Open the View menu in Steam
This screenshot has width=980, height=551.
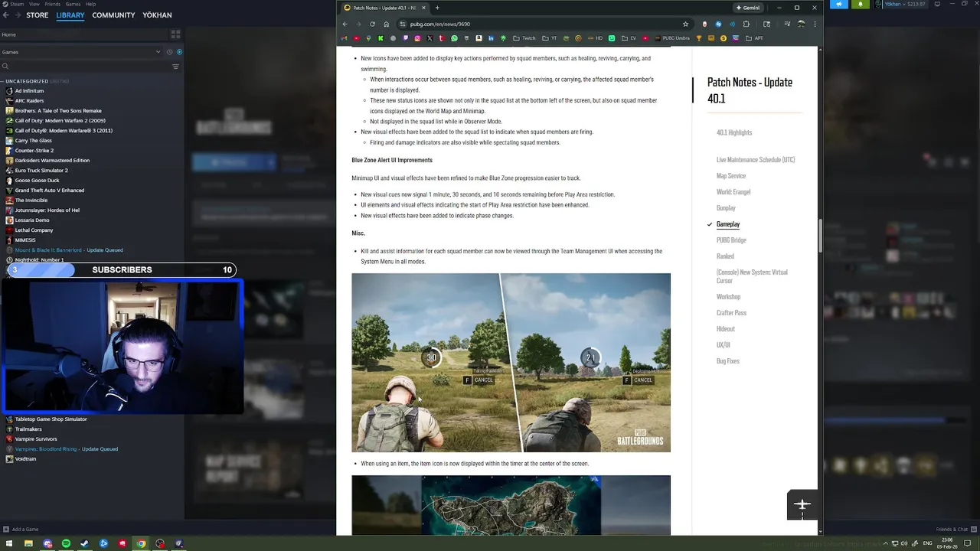click(x=34, y=4)
